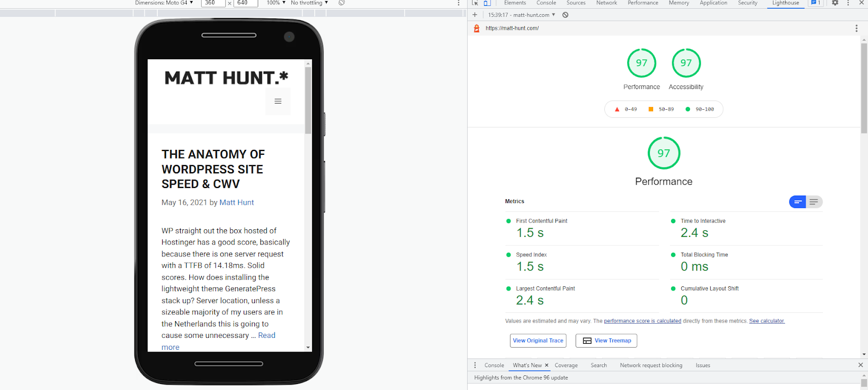The height and width of the screenshot is (390, 868).
Task: Switch to the Elements tab
Action: [515, 3]
